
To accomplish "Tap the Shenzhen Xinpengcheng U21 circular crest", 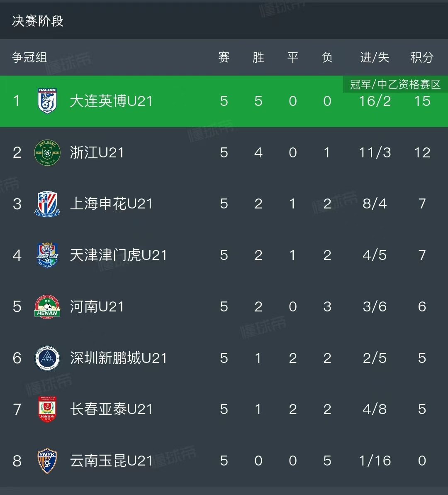I will point(47,358).
